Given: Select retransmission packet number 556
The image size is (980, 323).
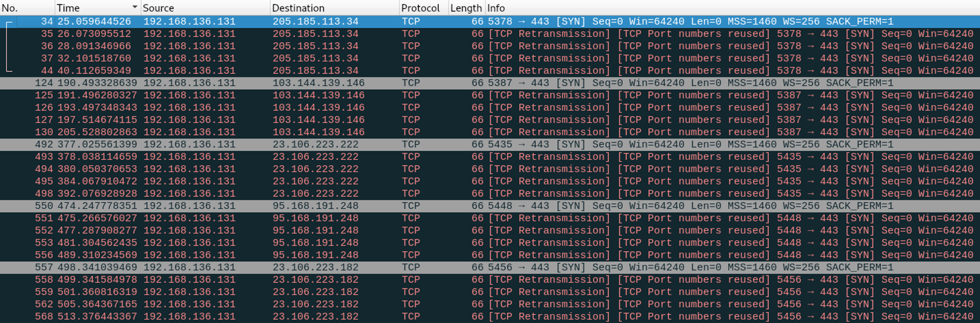Looking at the screenshot, I should coord(490,255).
